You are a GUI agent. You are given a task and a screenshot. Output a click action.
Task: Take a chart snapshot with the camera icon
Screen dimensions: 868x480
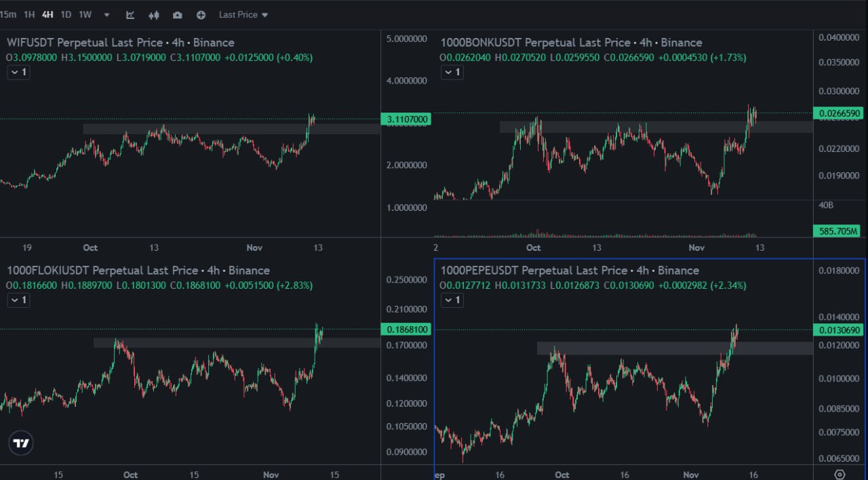point(177,14)
